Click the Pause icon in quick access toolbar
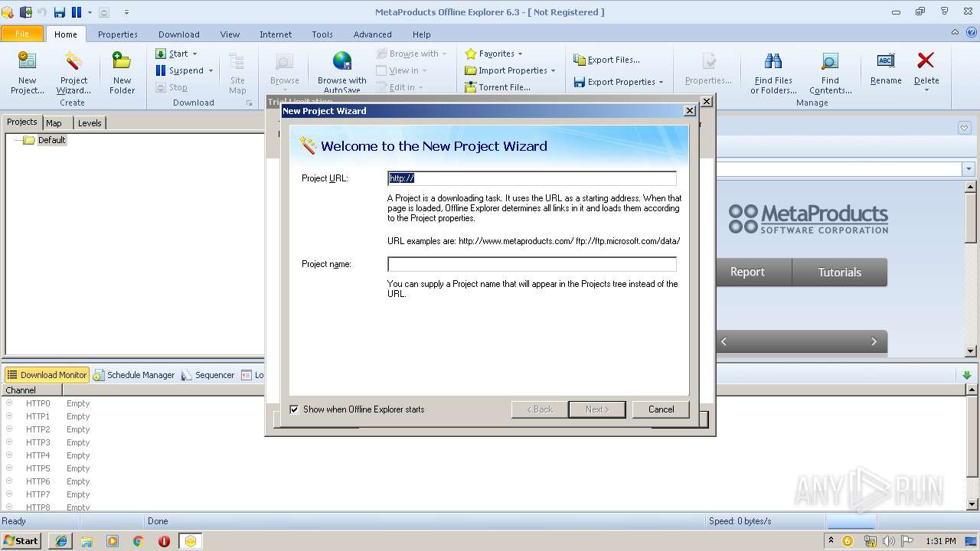The width and height of the screenshot is (980, 551). (x=77, y=11)
